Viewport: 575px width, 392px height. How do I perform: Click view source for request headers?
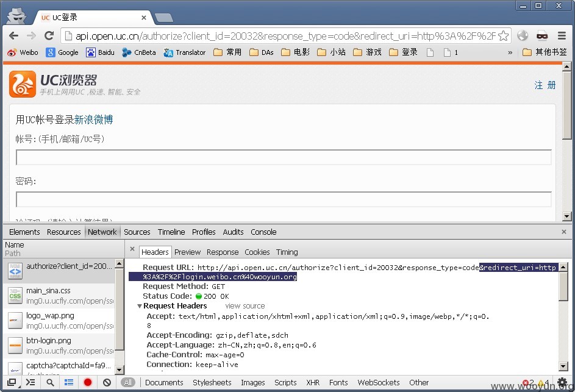coord(245,306)
